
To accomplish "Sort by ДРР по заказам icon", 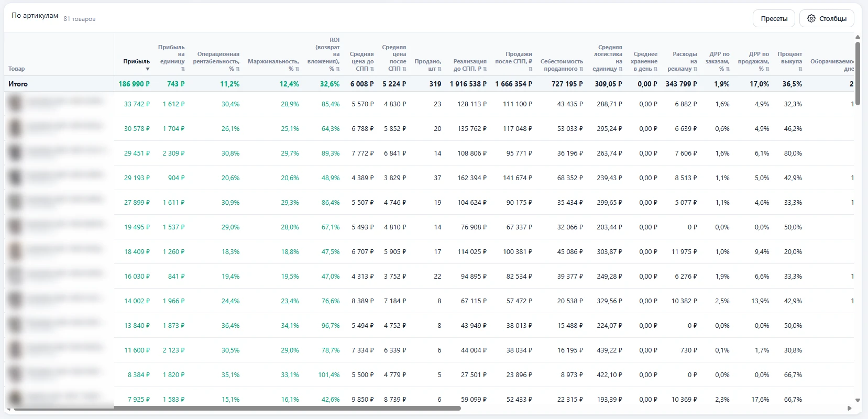I will (728, 69).
